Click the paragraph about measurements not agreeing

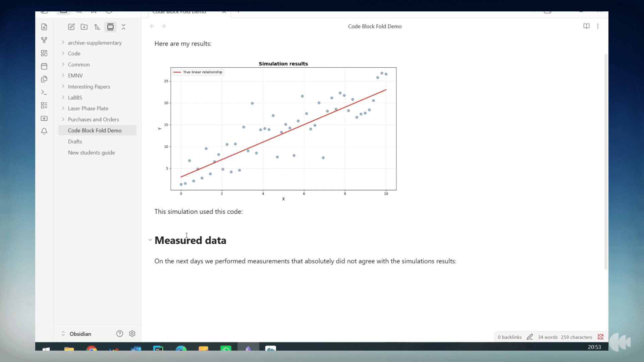(x=305, y=261)
